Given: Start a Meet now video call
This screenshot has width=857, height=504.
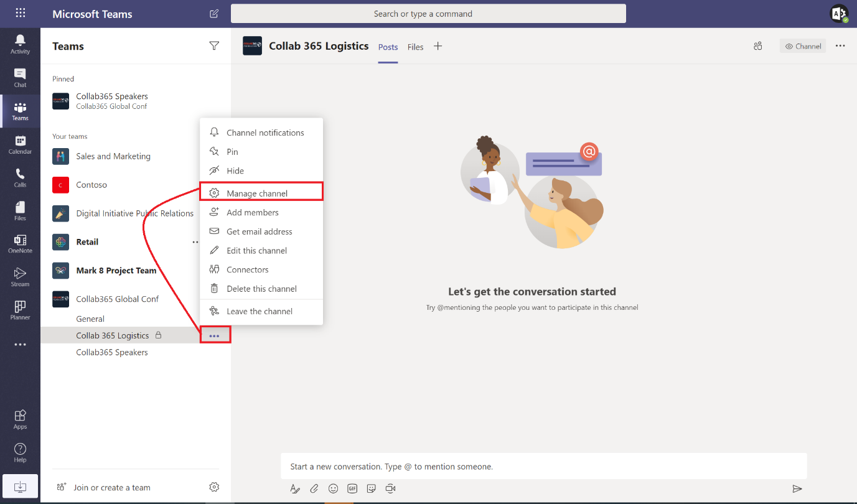Looking at the screenshot, I should [x=390, y=489].
